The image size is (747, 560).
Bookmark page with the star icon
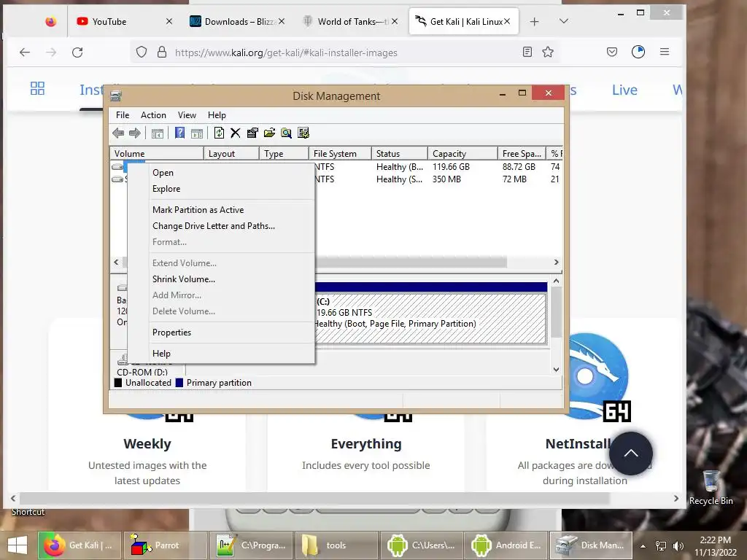tap(548, 52)
